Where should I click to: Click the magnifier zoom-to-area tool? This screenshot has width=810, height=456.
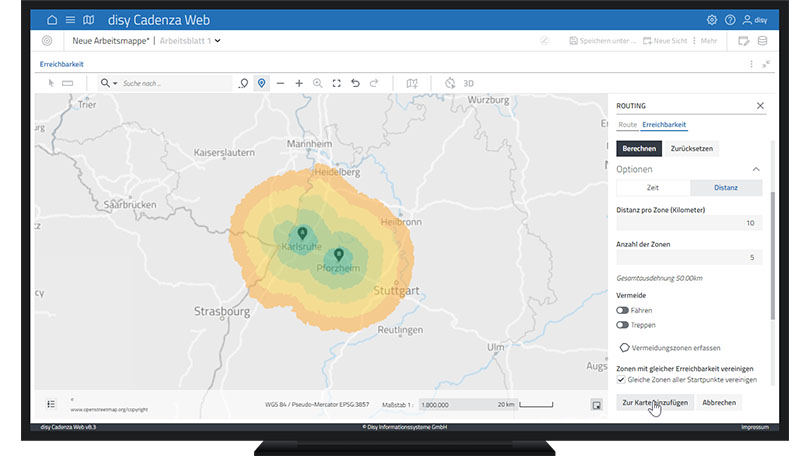click(318, 83)
